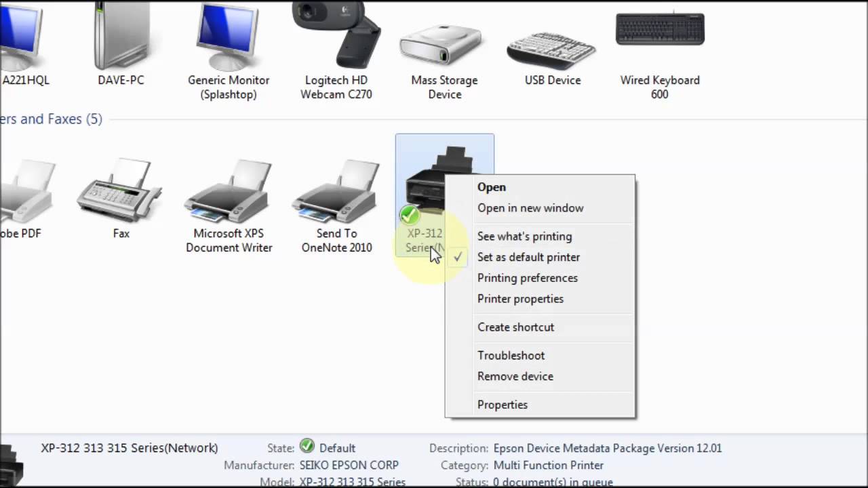868x488 pixels.
Task: Click the Logitech HD Webcam C270 label
Action: pyautogui.click(x=336, y=87)
